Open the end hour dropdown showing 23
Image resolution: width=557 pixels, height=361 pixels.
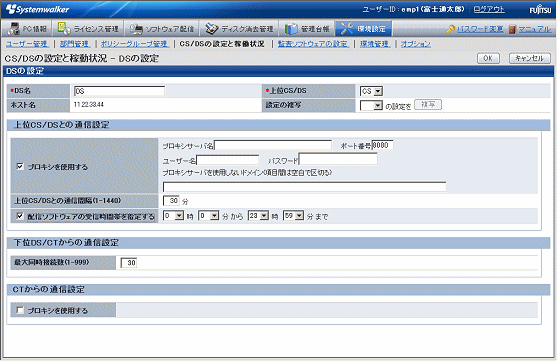[x=258, y=216]
